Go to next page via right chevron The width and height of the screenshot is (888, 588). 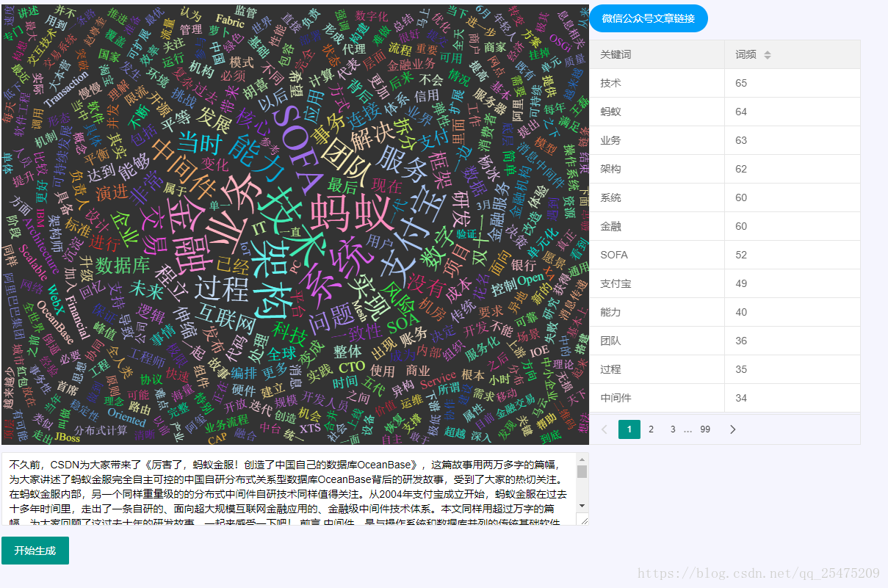pyautogui.click(x=732, y=429)
